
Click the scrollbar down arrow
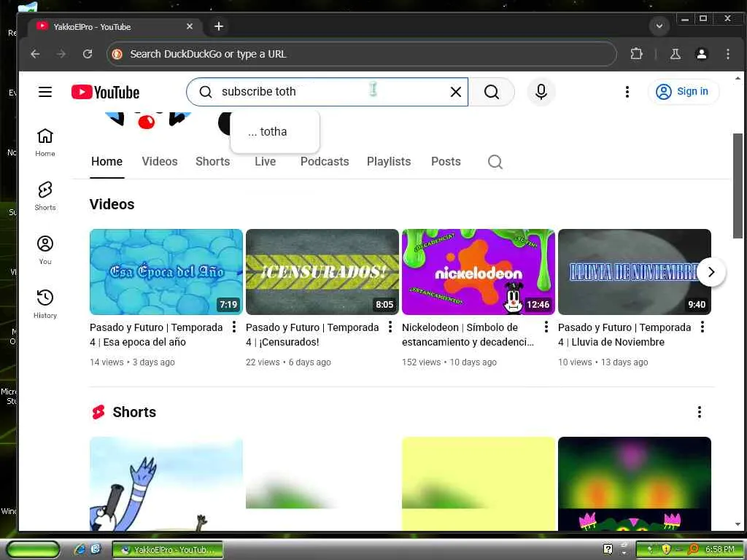coord(738,524)
